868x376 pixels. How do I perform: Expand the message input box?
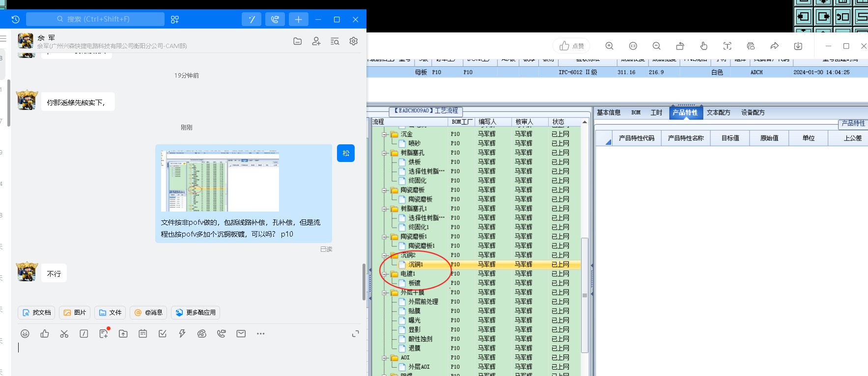356,334
